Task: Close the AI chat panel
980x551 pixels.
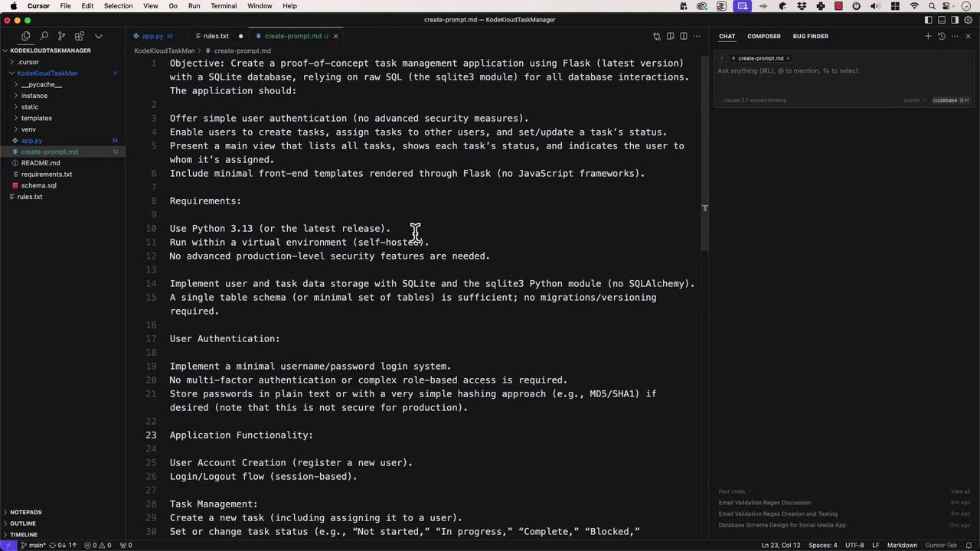Action: [968, 36]
